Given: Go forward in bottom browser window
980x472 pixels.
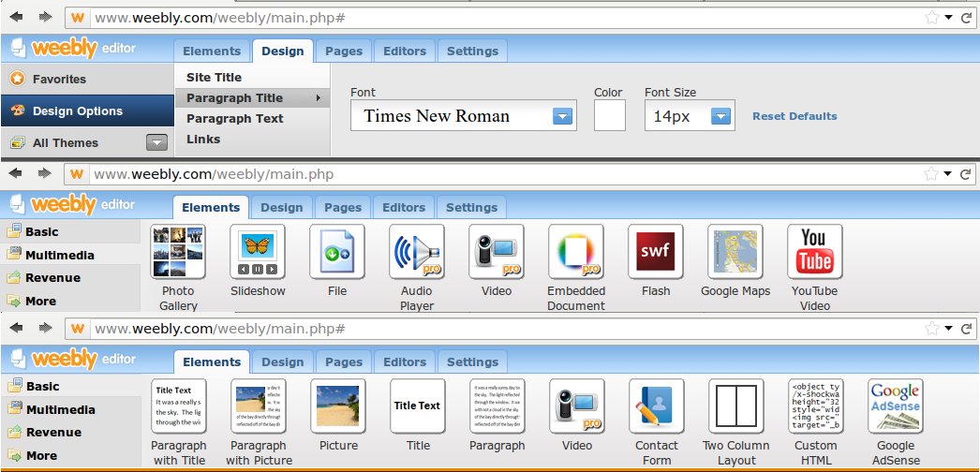Looking at the screenshot, I should [x=45, y=328].
